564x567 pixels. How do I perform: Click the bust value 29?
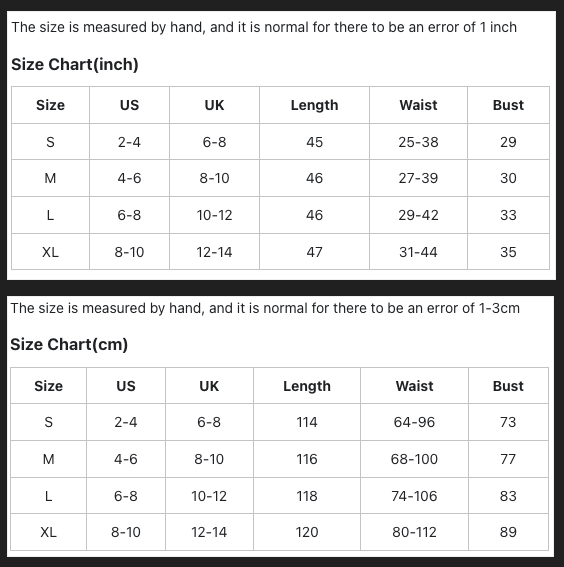click(508, 142)
